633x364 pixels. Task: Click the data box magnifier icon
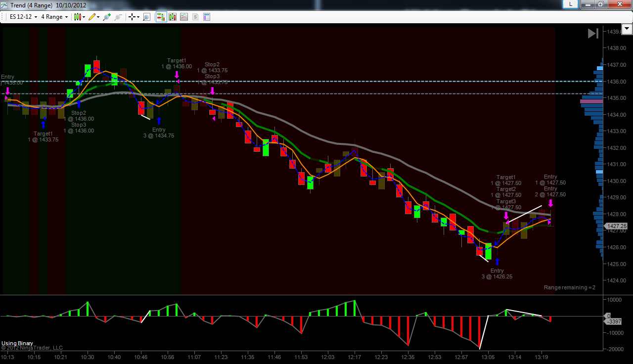[146, 17]
